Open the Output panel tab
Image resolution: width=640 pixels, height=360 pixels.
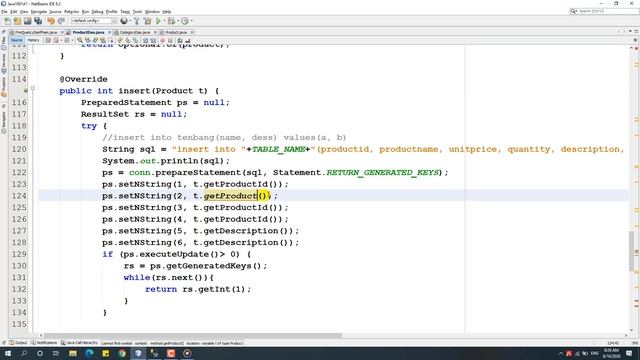18,343
